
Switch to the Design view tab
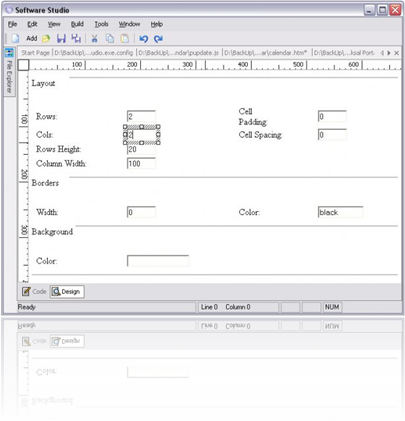coord(67,291)
